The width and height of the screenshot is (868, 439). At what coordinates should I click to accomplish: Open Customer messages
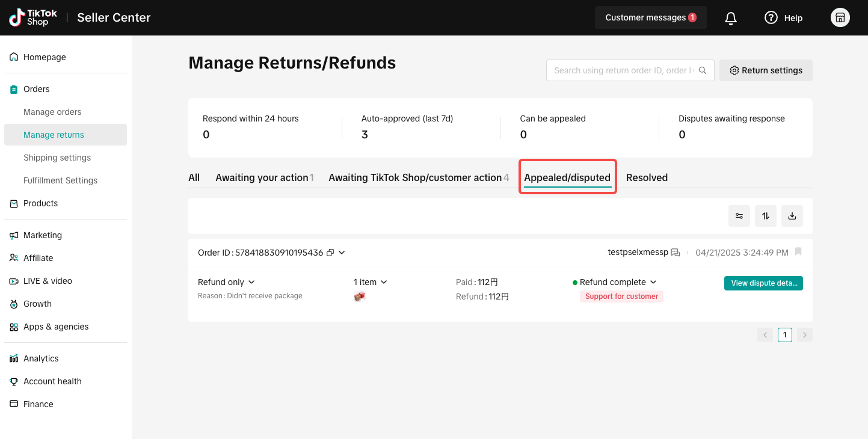[x=650, y=17]
